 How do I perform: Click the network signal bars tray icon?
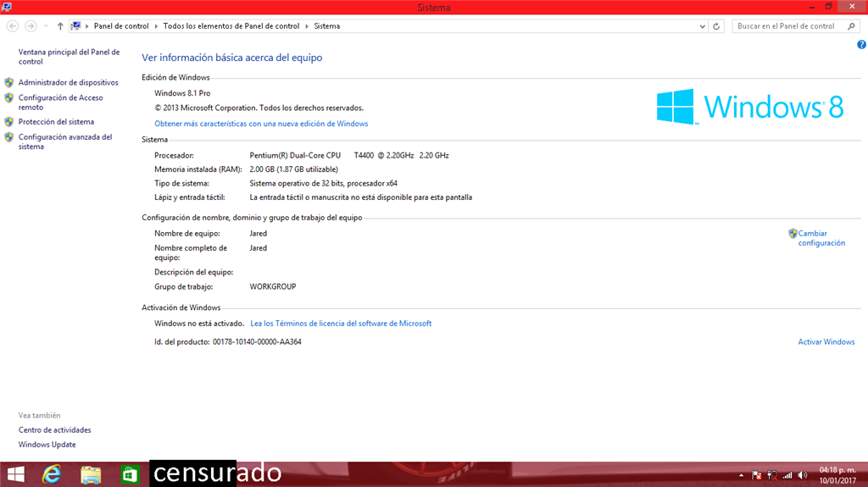point(787,475)
